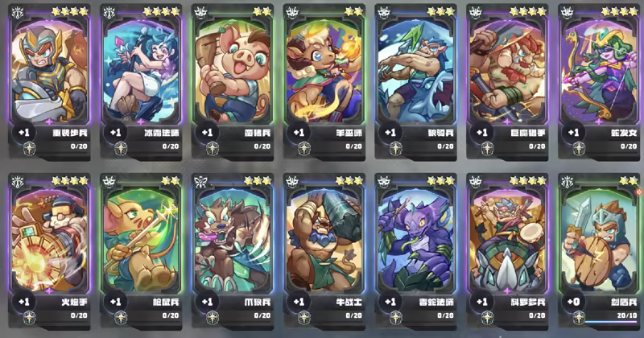Tap the star badge under 狼骑兵

pyautogui.click(x=395, y=149)
